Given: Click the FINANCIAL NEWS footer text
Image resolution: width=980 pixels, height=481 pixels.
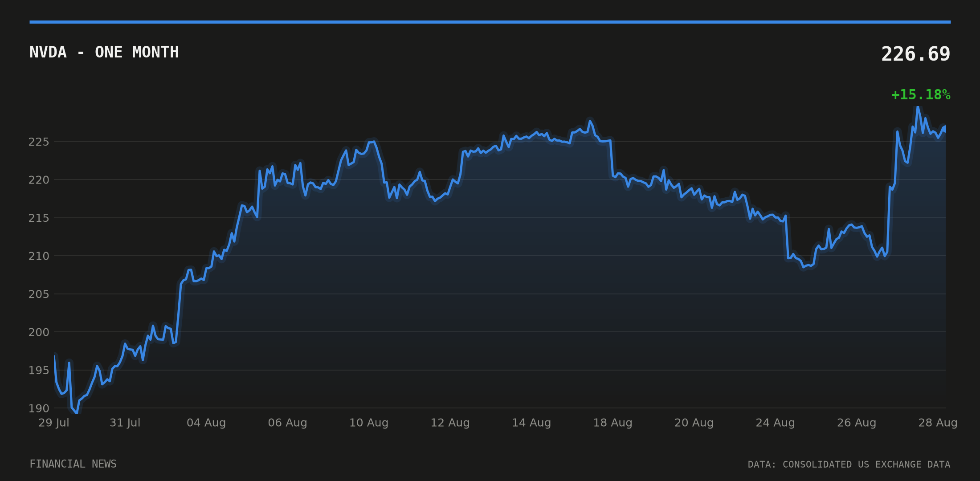Looking at the screenshot, I should pyautogui.click(x=73, y=464).
